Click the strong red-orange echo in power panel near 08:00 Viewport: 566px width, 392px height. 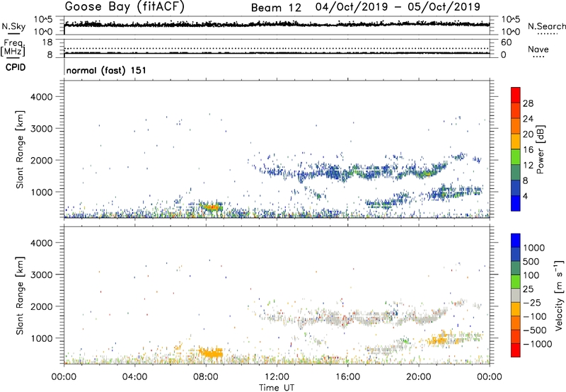pyautogui.click(x=212, y=207)
